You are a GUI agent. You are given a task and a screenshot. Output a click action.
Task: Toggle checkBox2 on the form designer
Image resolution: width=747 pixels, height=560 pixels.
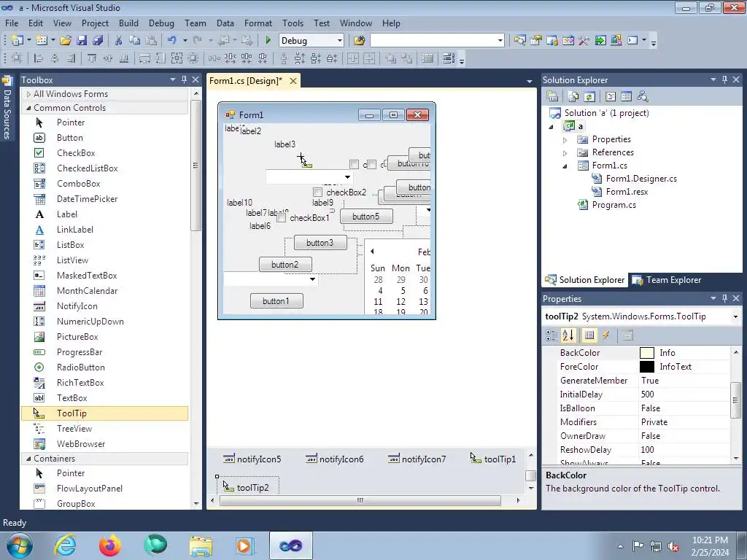click(317, 192)
